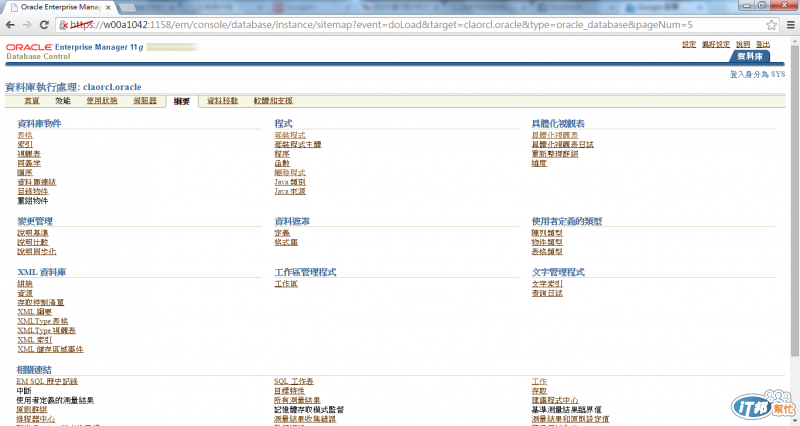Open the 程序 link
Image resolution: width=800 pixels, height=426 pixels.
282,154
